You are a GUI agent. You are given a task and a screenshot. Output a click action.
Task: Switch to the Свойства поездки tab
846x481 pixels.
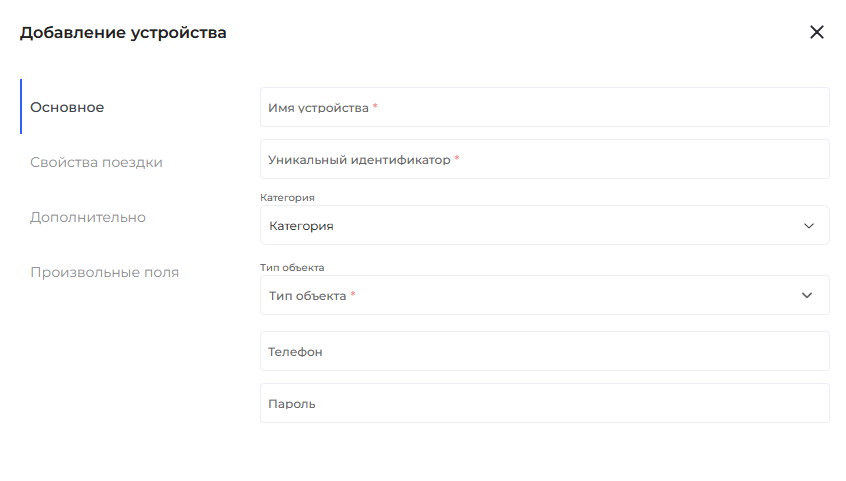coord(96,162)
